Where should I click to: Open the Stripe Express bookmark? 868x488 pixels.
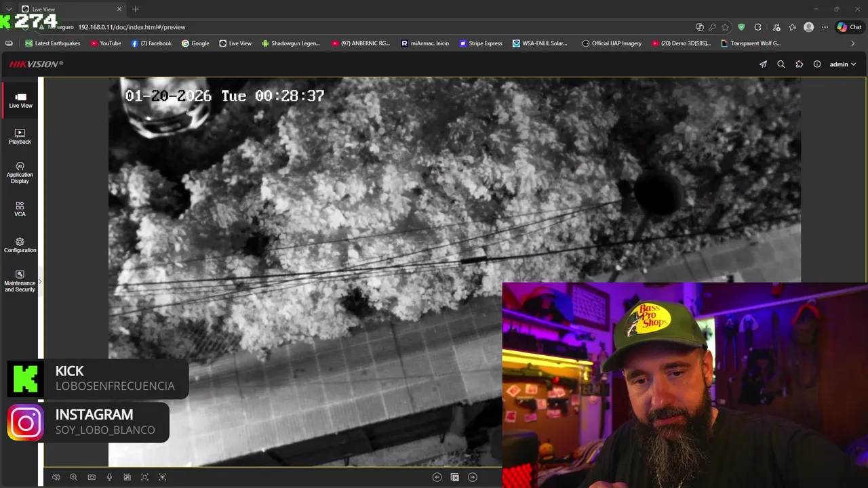[x=481, y=43]
